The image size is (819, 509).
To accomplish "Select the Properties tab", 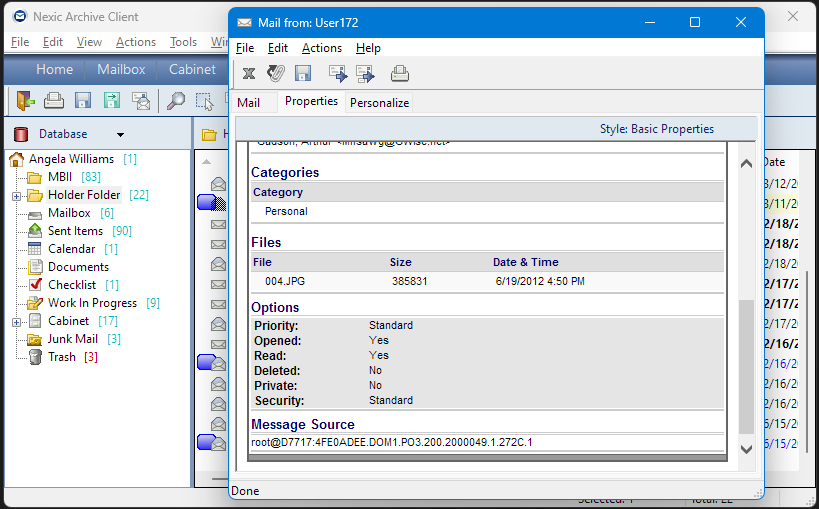I will pos(311,101).
